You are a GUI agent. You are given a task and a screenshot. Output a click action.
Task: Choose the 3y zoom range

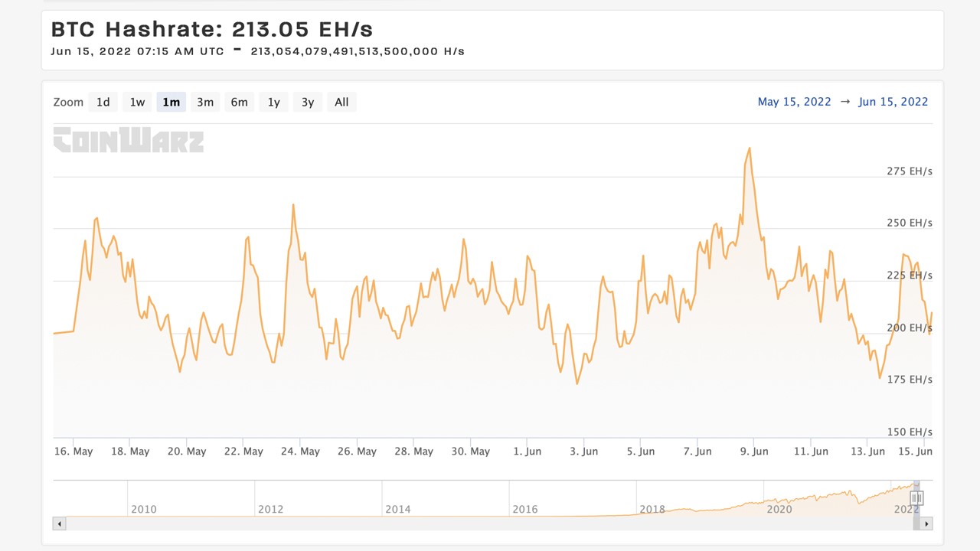307,102
